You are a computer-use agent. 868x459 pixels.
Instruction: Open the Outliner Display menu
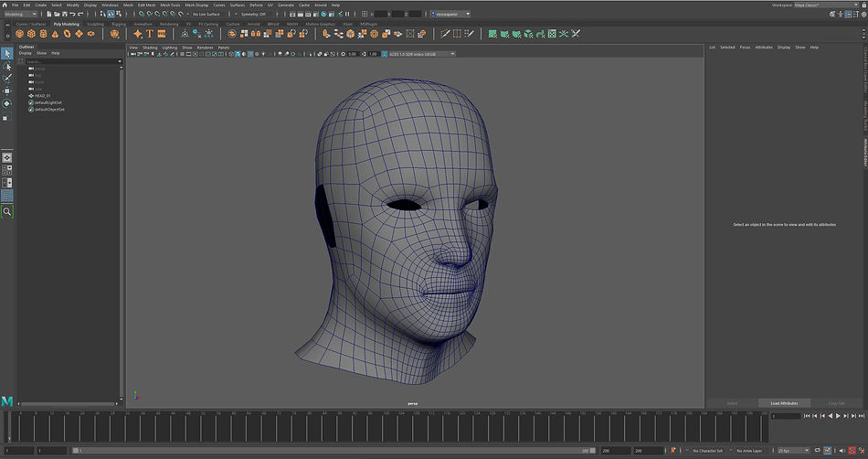click(26, 53)
